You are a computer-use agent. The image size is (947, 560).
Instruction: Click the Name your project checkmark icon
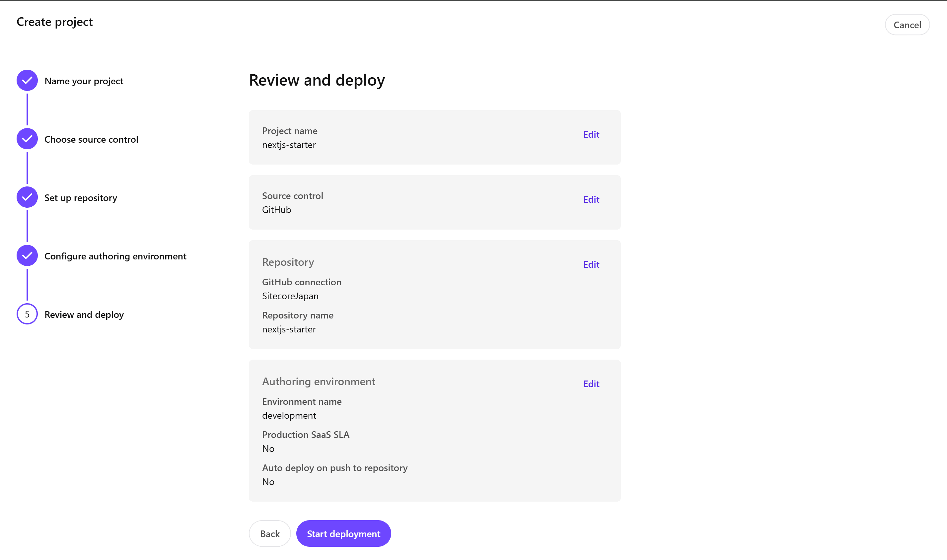pos(27,80)
